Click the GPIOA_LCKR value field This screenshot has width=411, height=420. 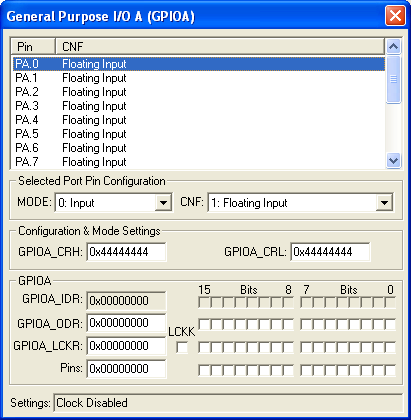point(126,346)
